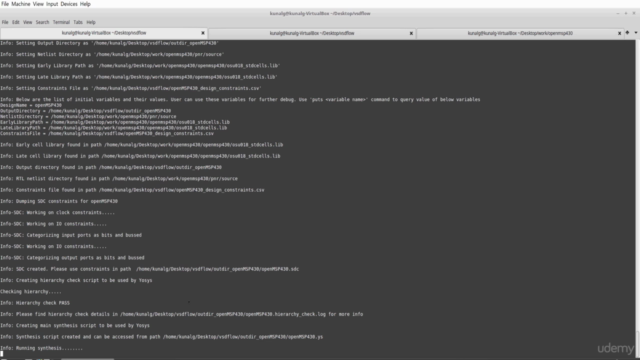The height and width of the screenshot is (360, 640).
Task: Click line 'Info: Setting Constraints File as'
Action: [x=131, y=88]
